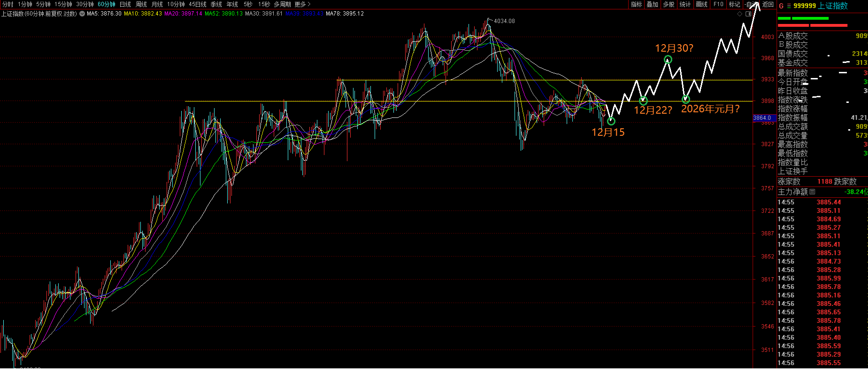
Task: Toggle the side panel layout icon
Action: 748,14
